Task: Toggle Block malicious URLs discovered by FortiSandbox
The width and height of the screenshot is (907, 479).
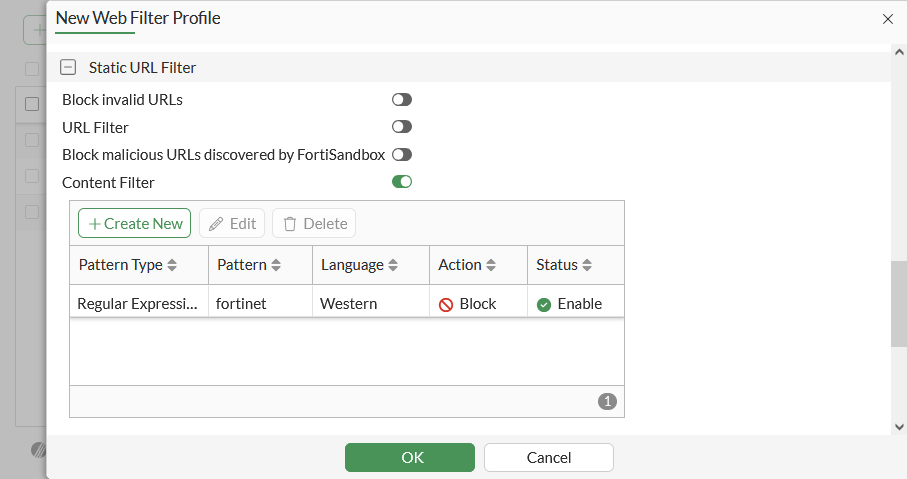Action: tap(402, 155)
